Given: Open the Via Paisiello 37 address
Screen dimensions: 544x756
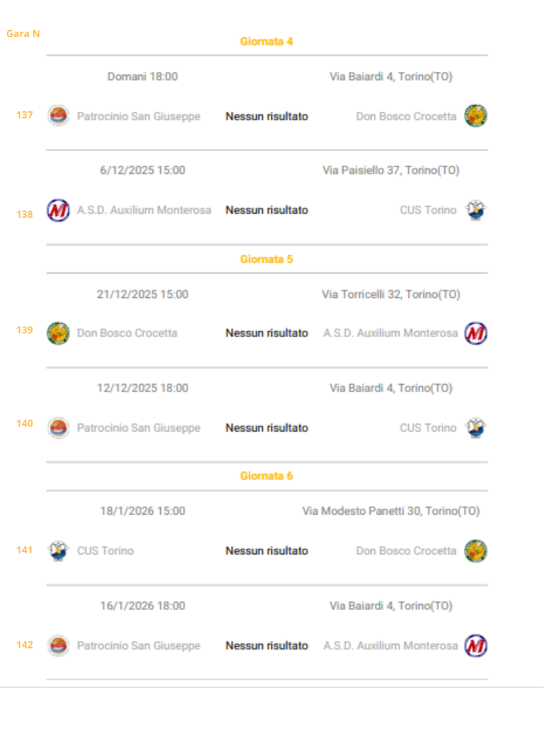Looking at the screenshot, I should (391, 170).
